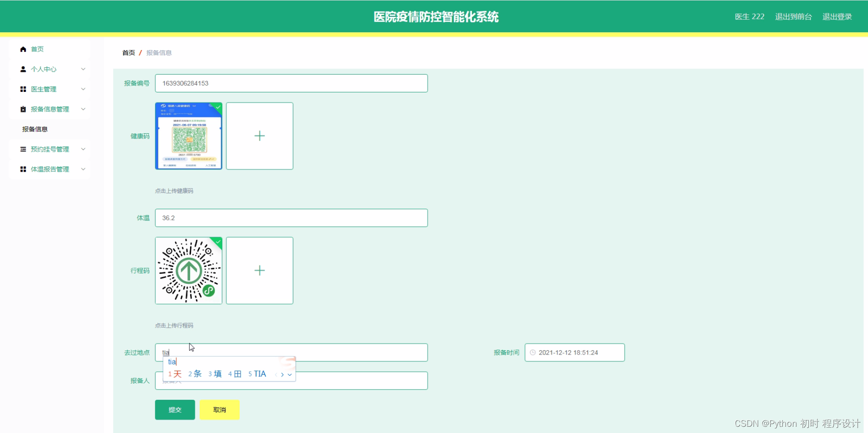Viewport: 868px width, 433px height.
Task: Click the uploaded 行程码 thumbnail
Action: 189,271
